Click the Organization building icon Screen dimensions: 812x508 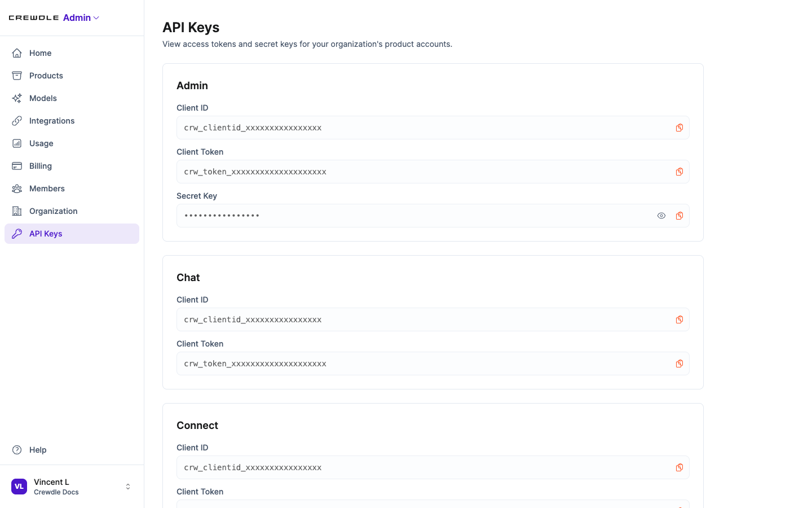click(x=17, y=211)
